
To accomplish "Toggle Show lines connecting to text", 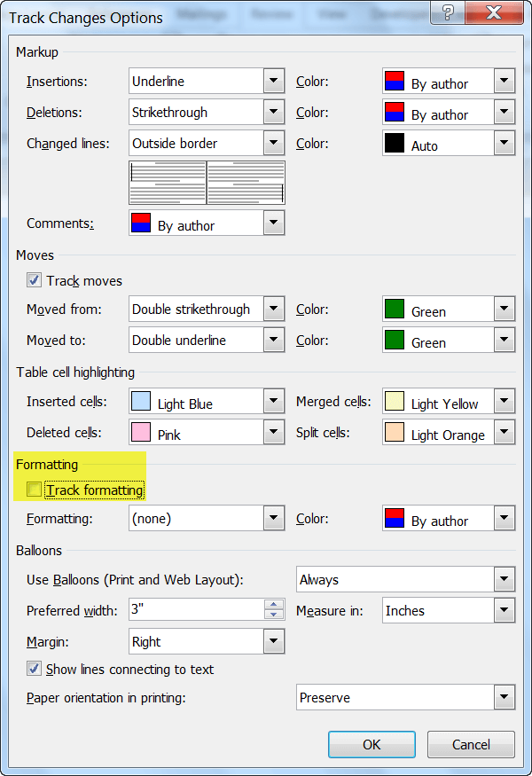I will point(34,669).
